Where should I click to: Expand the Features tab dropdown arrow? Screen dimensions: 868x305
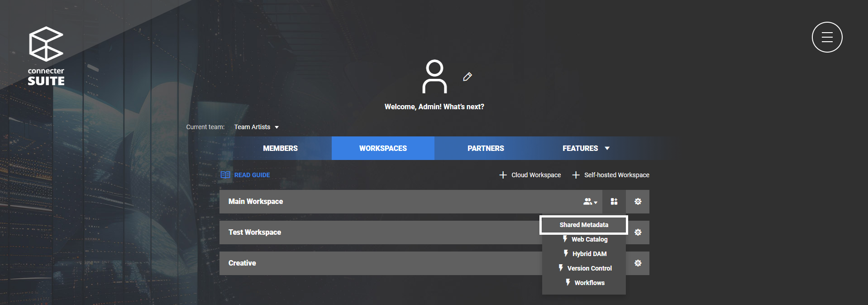click(x=607, y=148)
